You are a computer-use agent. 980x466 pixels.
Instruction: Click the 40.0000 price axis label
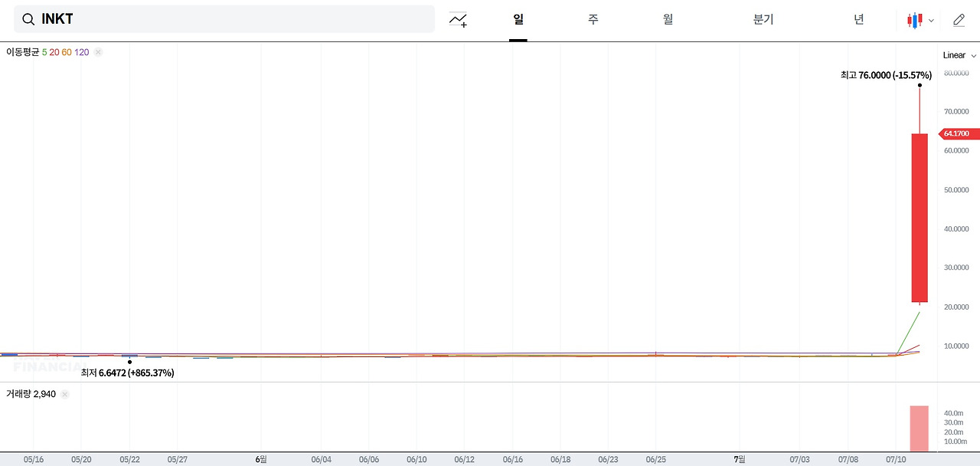pos(957,229)
